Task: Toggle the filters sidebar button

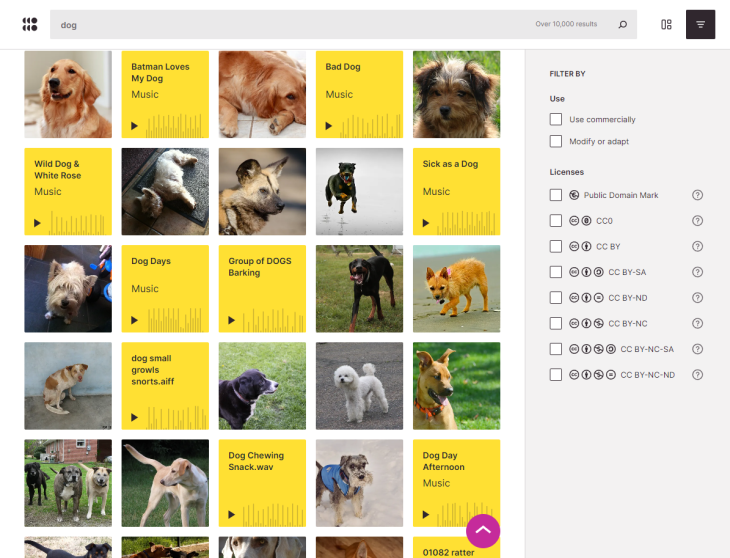Action: [x=700, y=25]
